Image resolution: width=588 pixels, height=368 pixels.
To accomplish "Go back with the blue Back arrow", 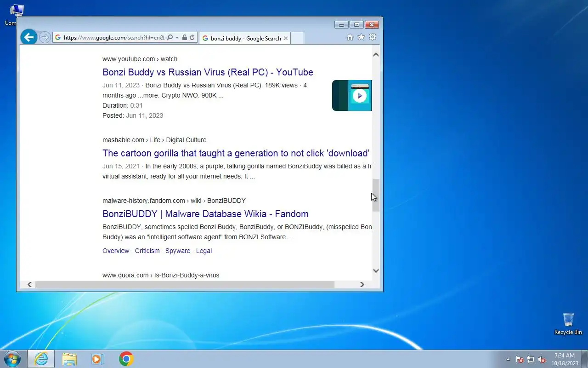I will [x=29, y=37].
